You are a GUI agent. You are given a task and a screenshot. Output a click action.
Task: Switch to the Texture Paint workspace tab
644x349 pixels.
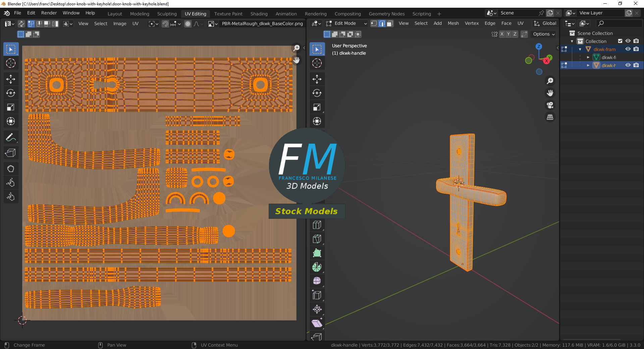pos(228,14)
